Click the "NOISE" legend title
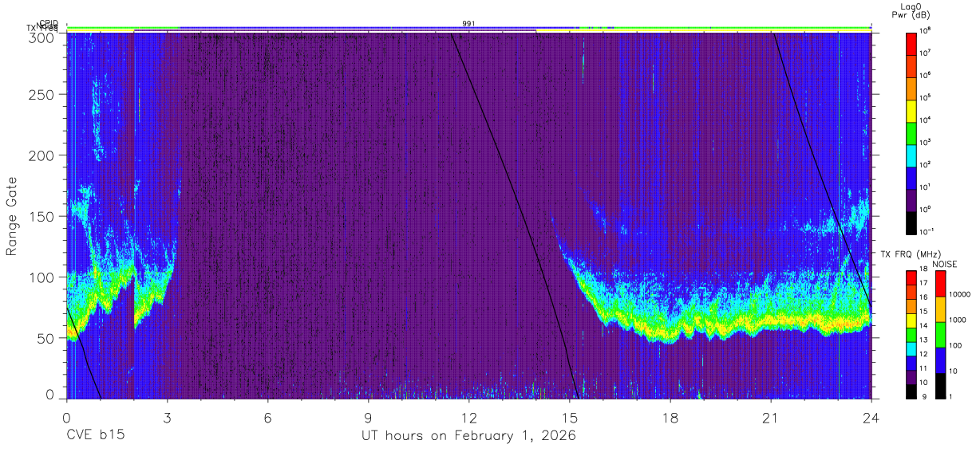This screenshot has width=980, height=452. [945, 263]
